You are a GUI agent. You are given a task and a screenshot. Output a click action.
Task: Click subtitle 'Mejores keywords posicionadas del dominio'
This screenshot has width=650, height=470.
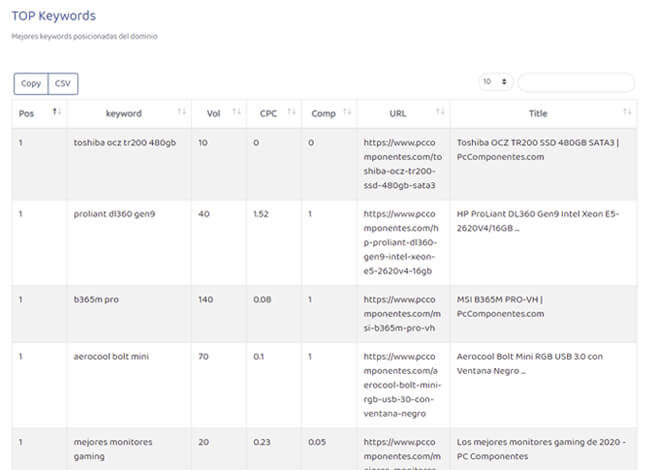click(85, 36)
